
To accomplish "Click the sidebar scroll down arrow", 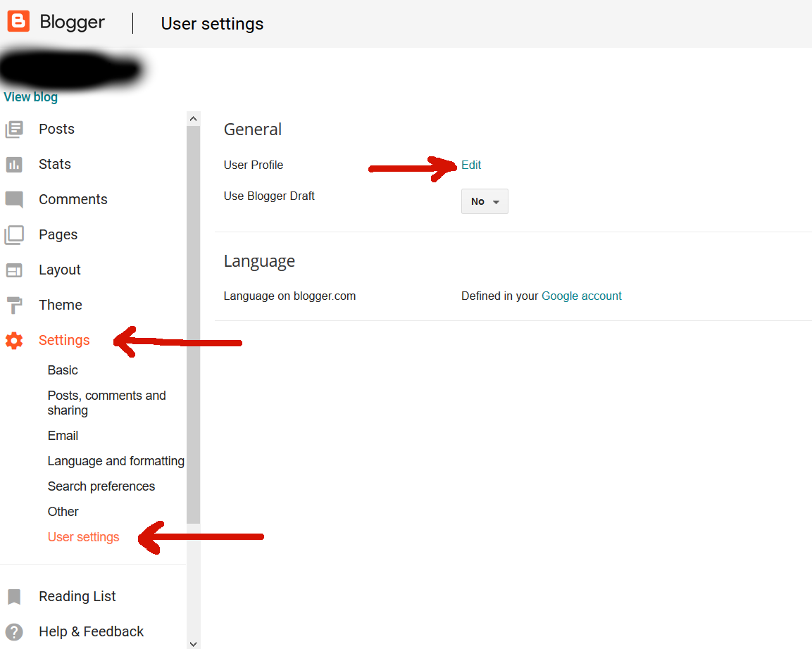I will click(193, 644).
